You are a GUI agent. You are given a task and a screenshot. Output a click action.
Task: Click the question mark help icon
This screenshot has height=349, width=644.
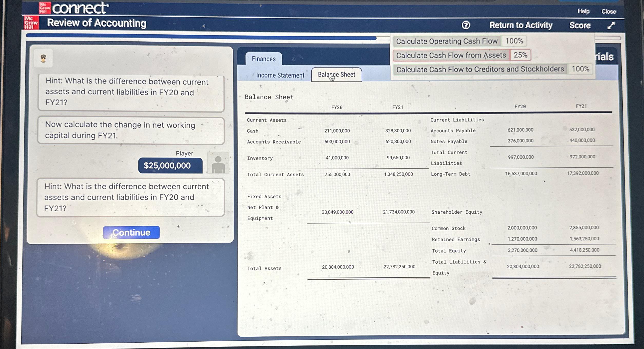click(x=466, y=25)
